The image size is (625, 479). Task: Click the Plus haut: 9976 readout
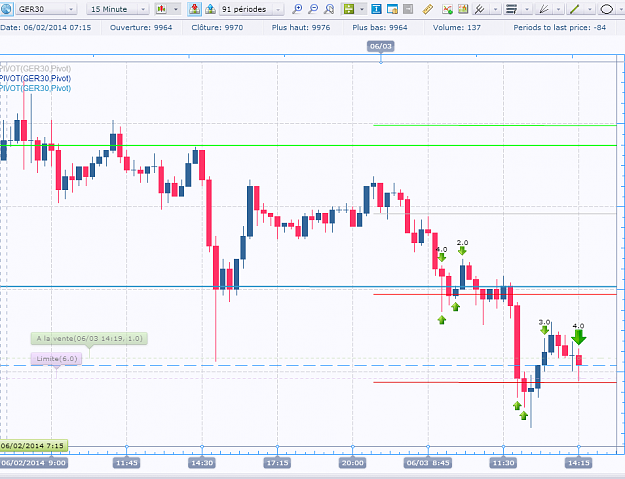coord(301,27)
